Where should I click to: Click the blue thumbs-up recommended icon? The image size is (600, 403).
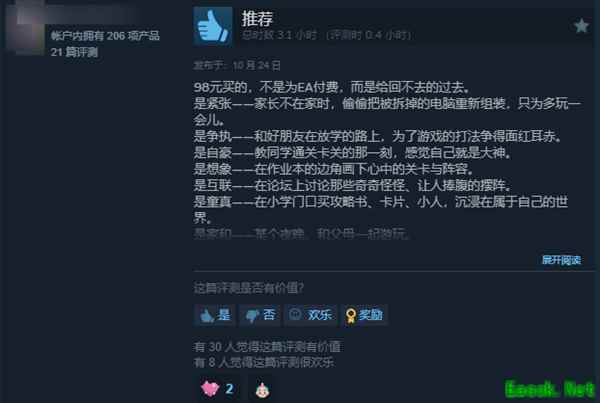coord(213,26)
